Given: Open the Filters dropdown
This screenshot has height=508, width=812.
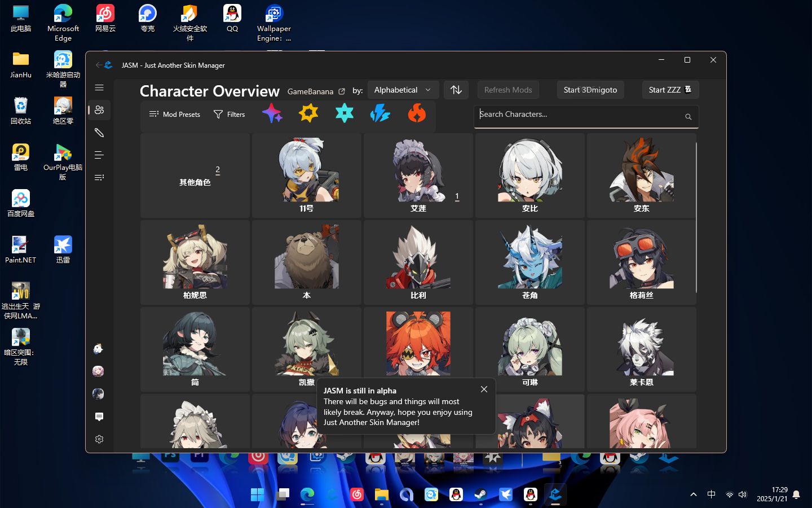Looking at the screenshot, I should [230, 115].
